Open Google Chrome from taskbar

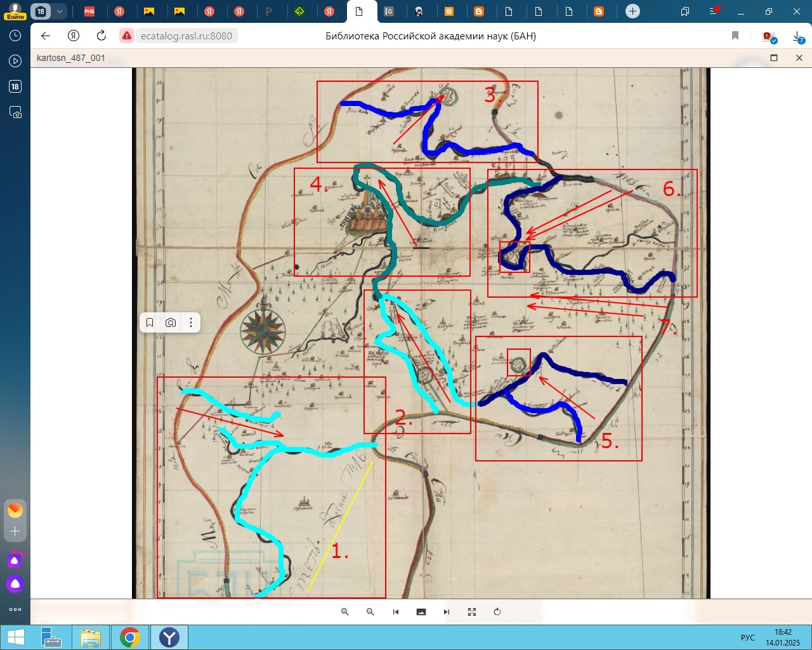click(130, 637)
